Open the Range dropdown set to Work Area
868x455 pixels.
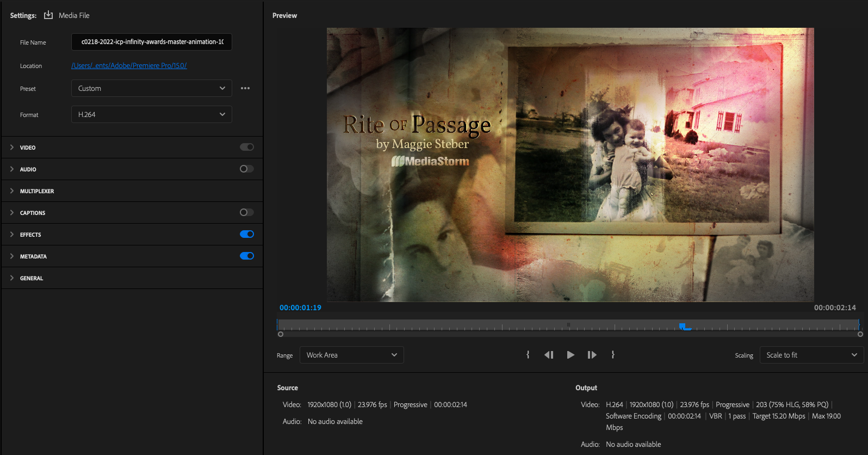(352, 355)
